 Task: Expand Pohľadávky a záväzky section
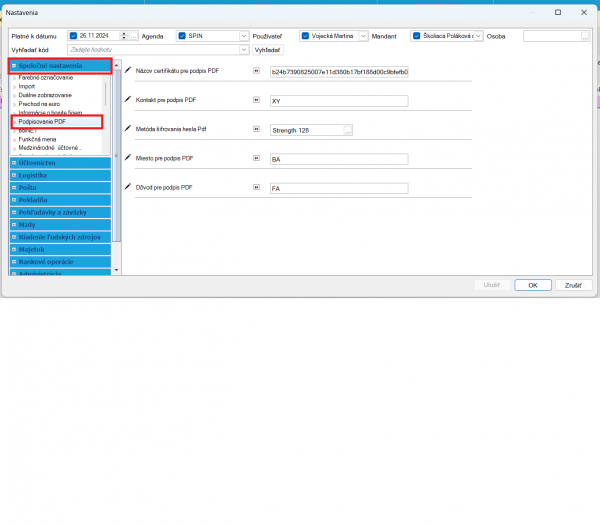point(14,212)
